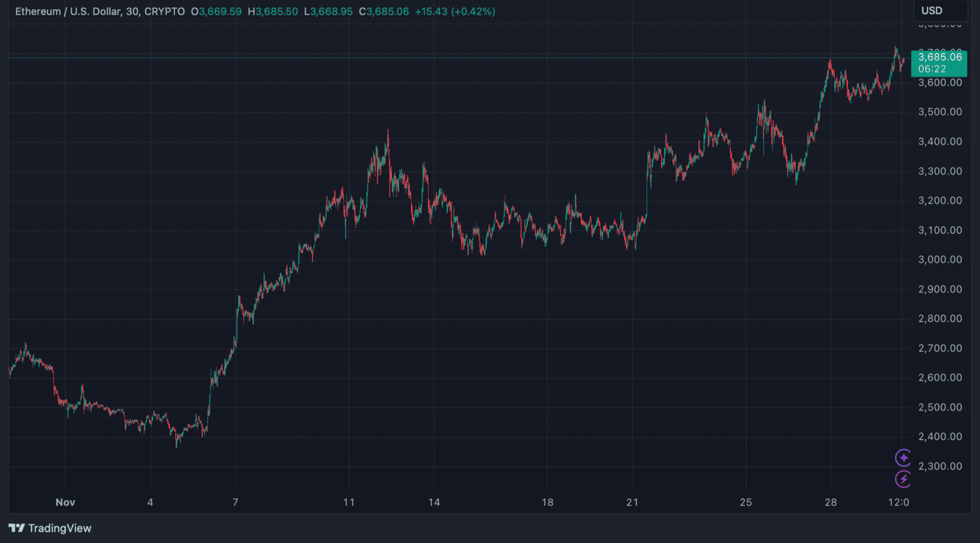The height and width of the screenshot is (543, 980).
Task: Click the 3,400.00 price axis label
Action: (939, 141)
